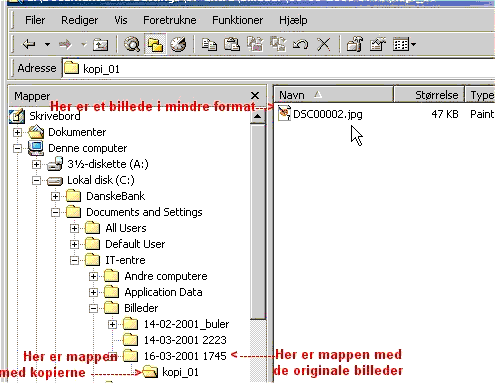495x383 pixels.
Task: Click the Undo toolbar icon
Action: (x=300, y=44)
